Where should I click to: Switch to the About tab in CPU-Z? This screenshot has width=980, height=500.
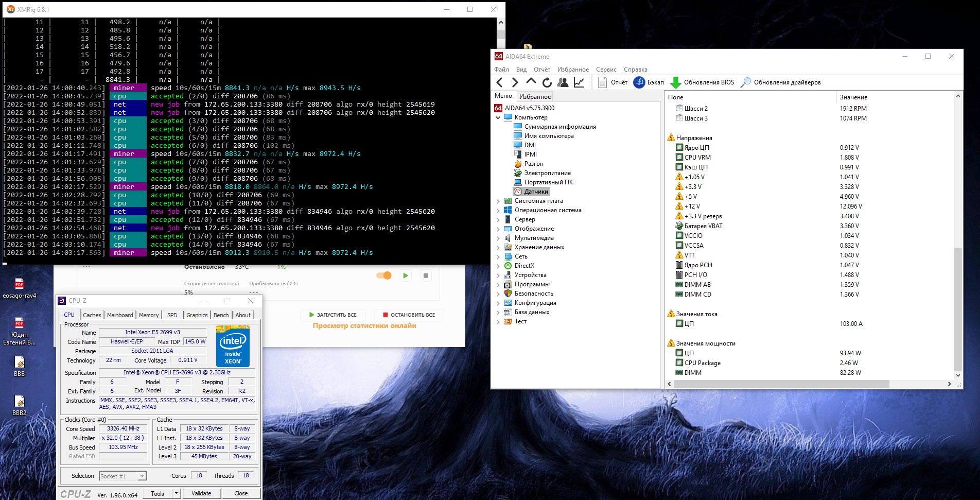click(x=243, y=315)
